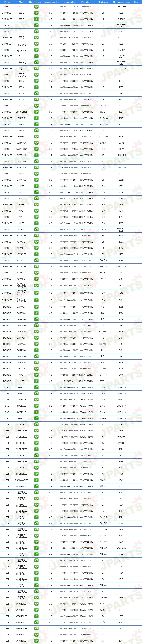The image size is (142, 644).
Task: Select fuel icon for Jeep Commander 5.7
Action: [36, 486]
